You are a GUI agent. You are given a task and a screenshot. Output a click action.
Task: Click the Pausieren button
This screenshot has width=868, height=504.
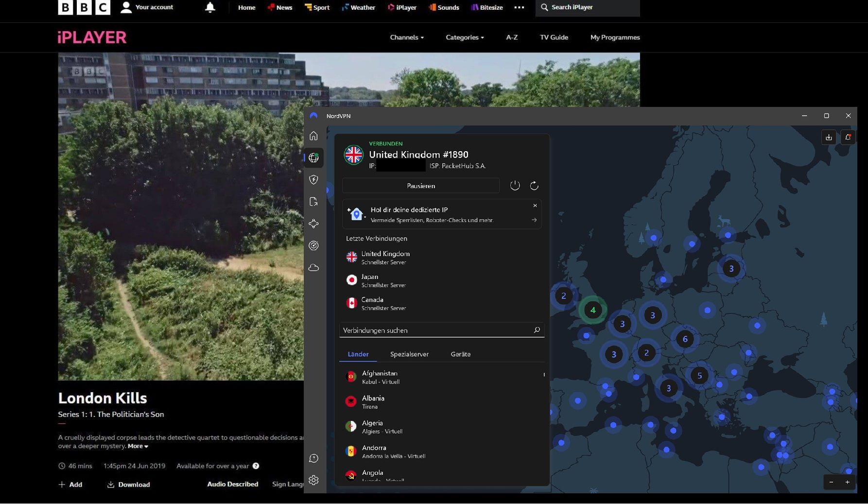[421, 186]
